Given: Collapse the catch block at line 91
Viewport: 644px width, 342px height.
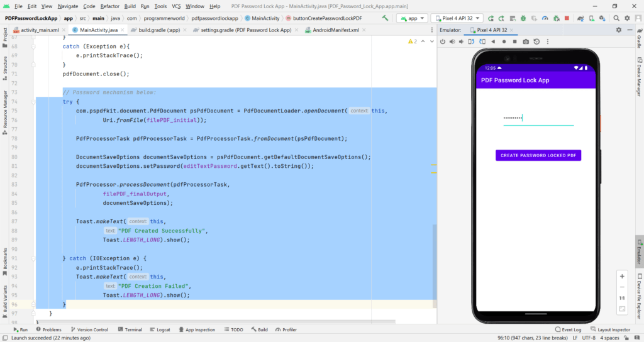Looking at the screenshot, I should [34, 258].
